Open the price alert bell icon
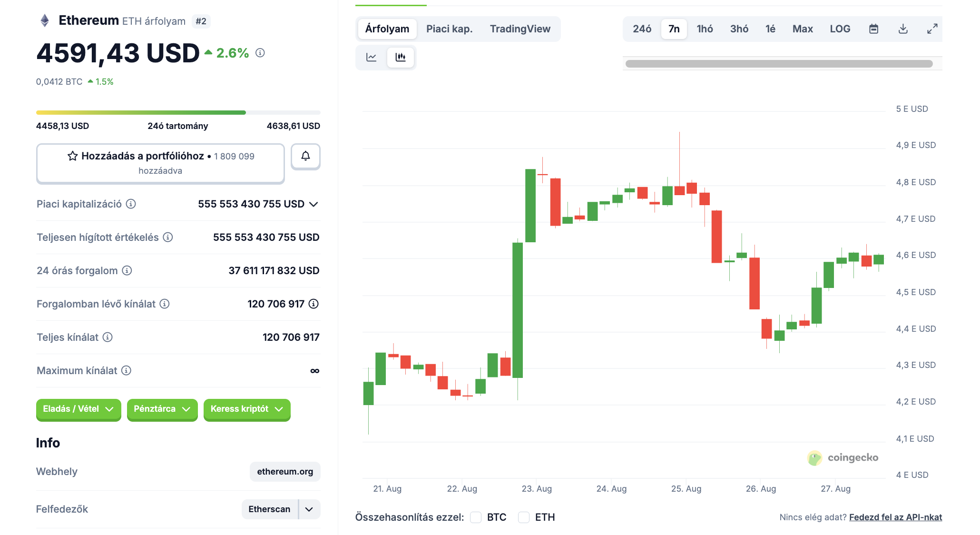Viewport: 980px width, 535px height. pos(306,156)
